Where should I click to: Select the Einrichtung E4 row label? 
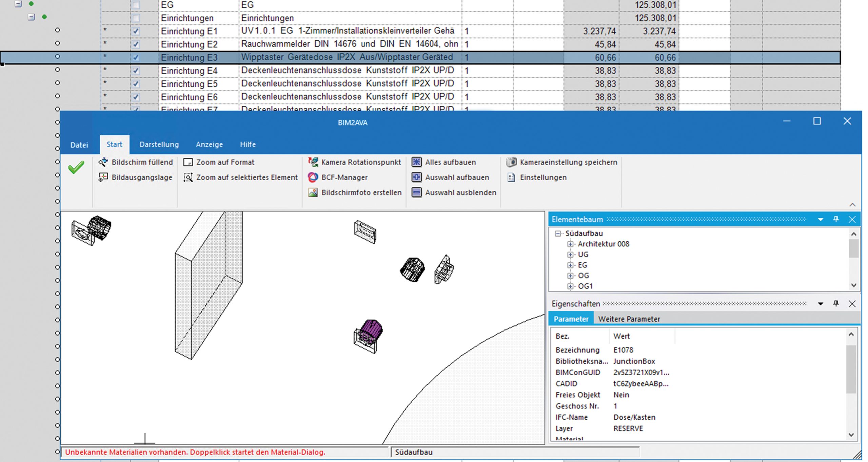[189, 71]
